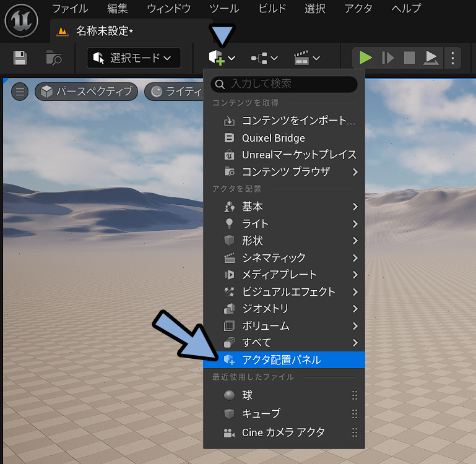The image size is (476, 464).
Task: Open the 編集 menu
Action: point(117,9)
